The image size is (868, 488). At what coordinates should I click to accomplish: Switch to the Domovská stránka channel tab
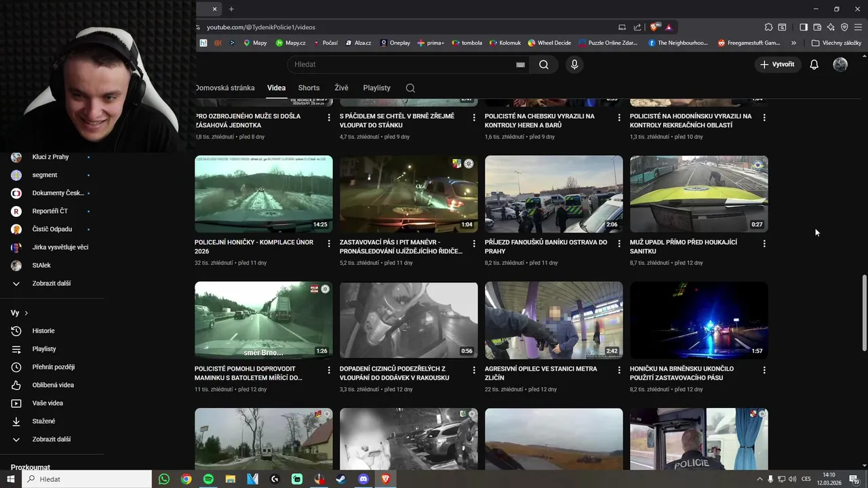225,88
